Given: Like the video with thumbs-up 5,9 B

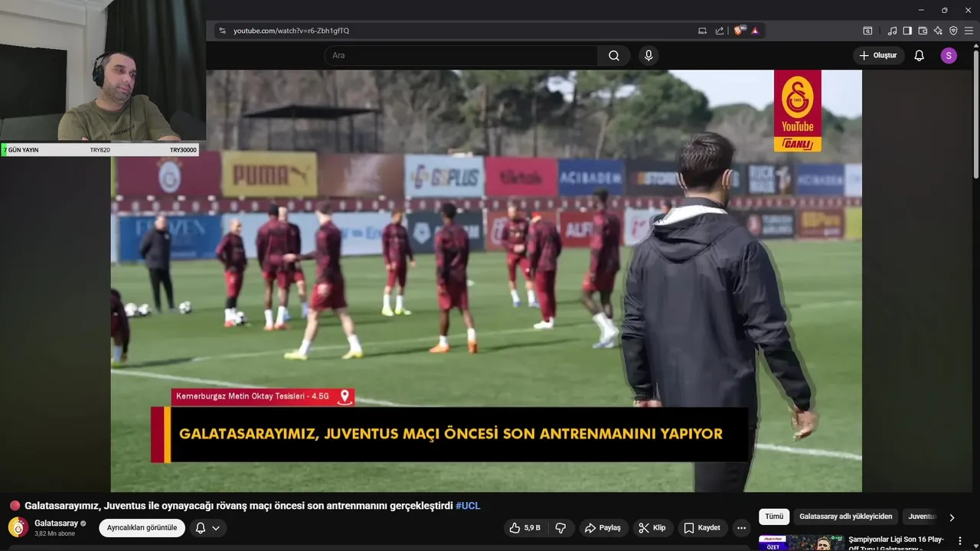Looking at the screenshot, I should click(524, 528).
